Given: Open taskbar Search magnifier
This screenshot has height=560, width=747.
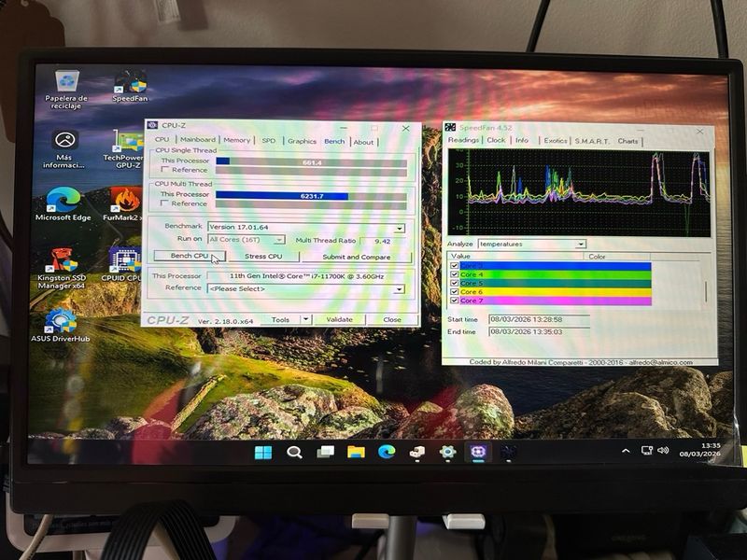Looking at the screenshot, I should 294,452.
